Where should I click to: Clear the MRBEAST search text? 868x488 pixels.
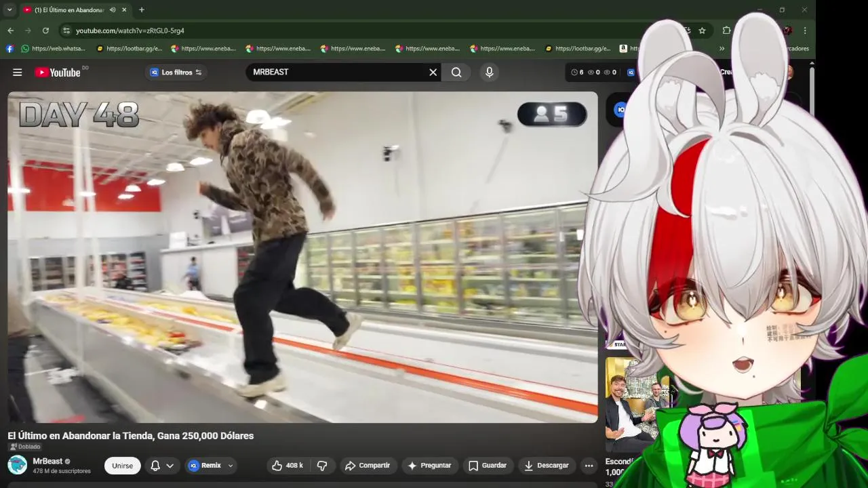433,73
